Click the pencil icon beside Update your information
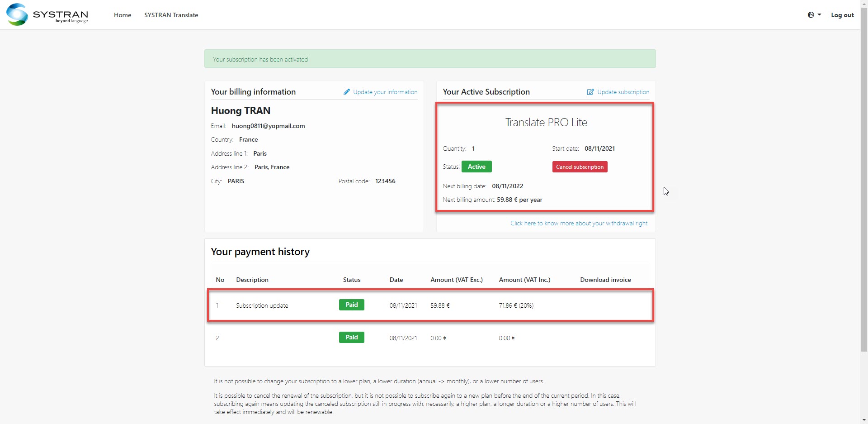The height and width of the screenshot is (424, 868). (347, 92)
